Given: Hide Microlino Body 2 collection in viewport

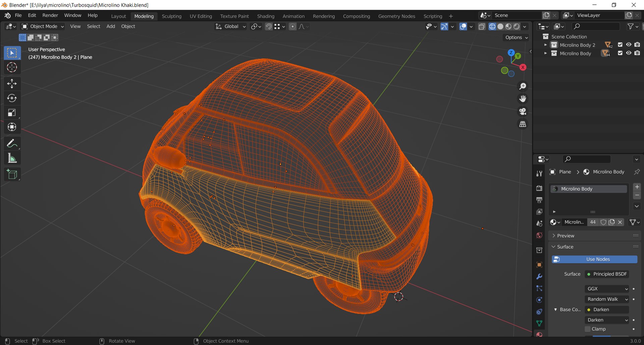Looking at the screenshot, I should pos(629,45).
